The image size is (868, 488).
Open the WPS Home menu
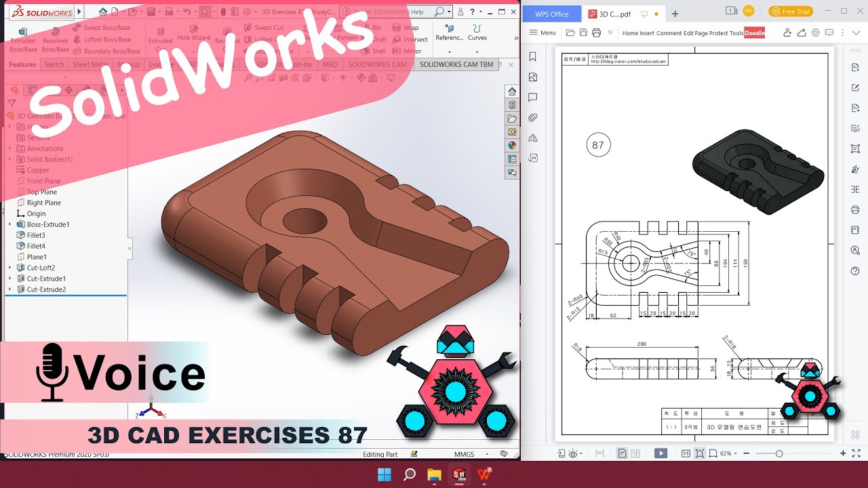630,33
